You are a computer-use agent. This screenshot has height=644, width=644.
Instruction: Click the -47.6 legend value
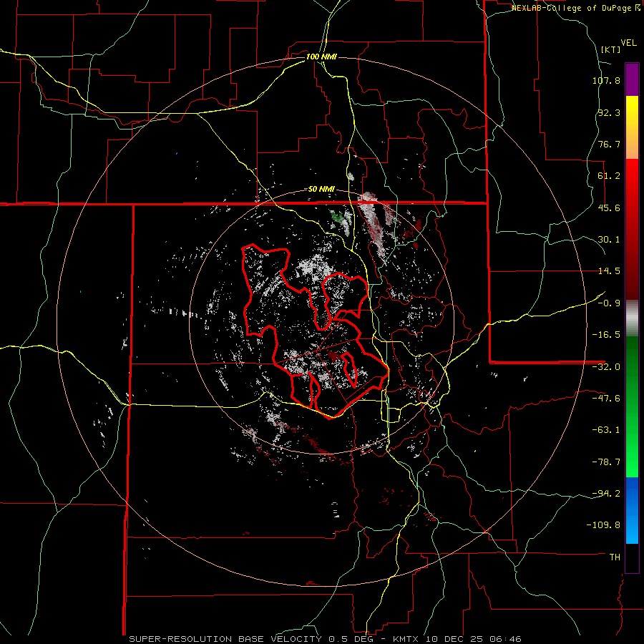[606, 399]
